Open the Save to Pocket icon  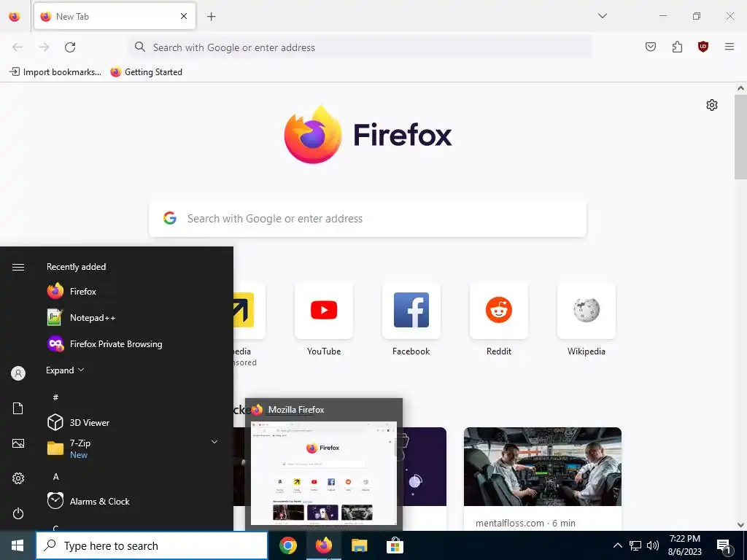651,47
